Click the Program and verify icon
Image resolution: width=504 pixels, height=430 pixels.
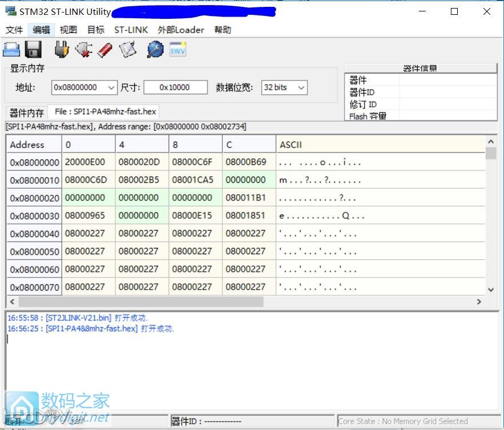point(128,50)
